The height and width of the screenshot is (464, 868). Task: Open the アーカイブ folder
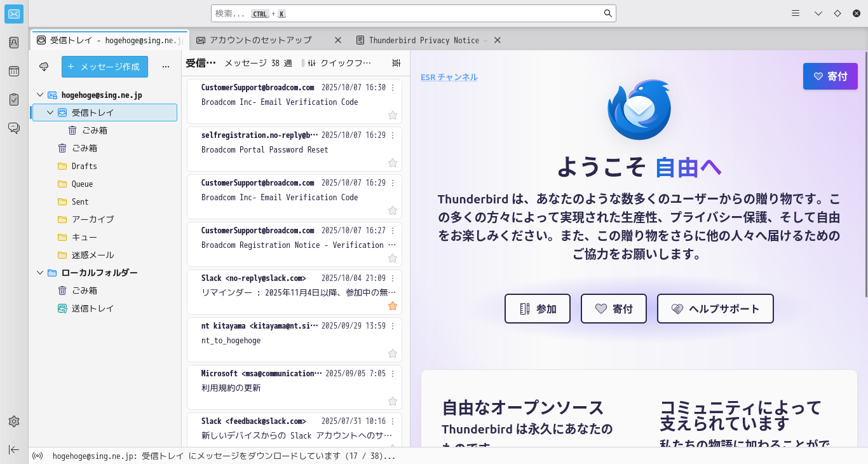click(x=104, y=219)
